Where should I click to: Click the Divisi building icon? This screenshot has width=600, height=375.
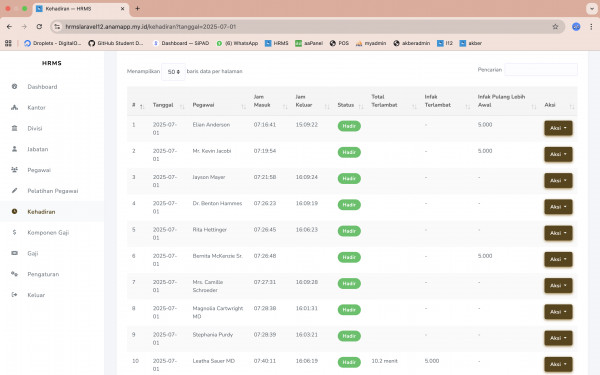15,128
